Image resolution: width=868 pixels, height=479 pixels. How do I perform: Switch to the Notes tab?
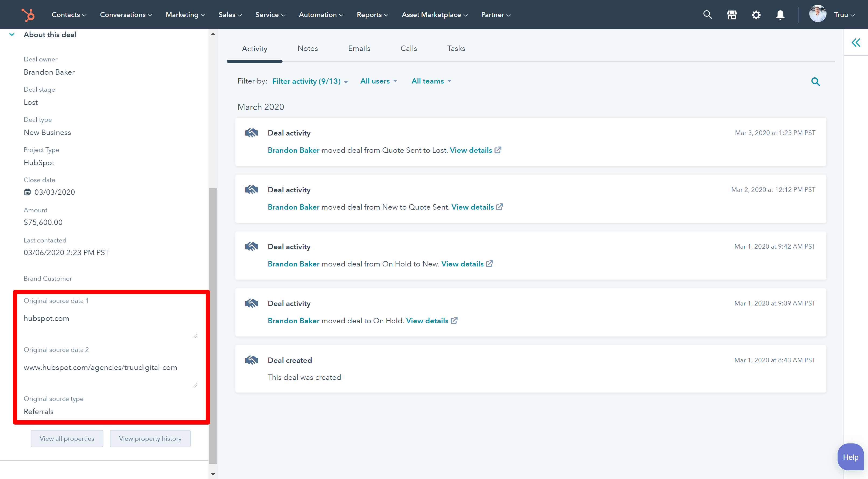[x=308, y=48]
